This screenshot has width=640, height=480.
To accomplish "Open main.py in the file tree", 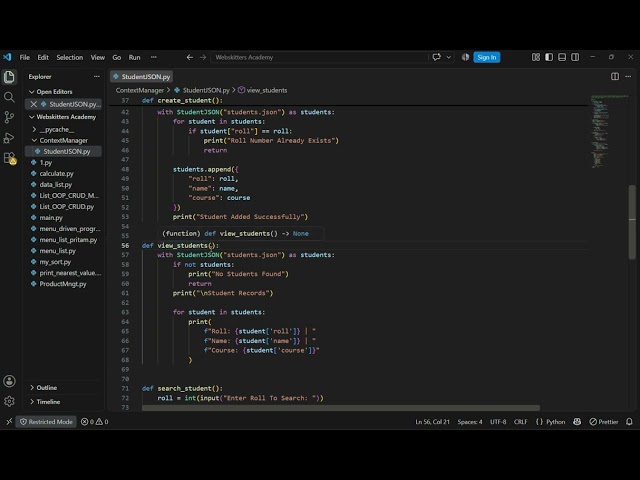I will (51, 218).
